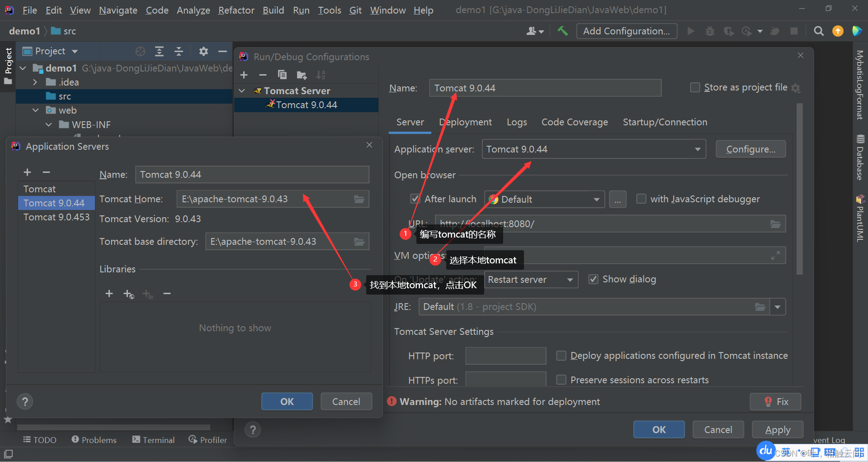Remove selected run configuration with minus icon
868x462 pixels.
[x=263, y=75]
